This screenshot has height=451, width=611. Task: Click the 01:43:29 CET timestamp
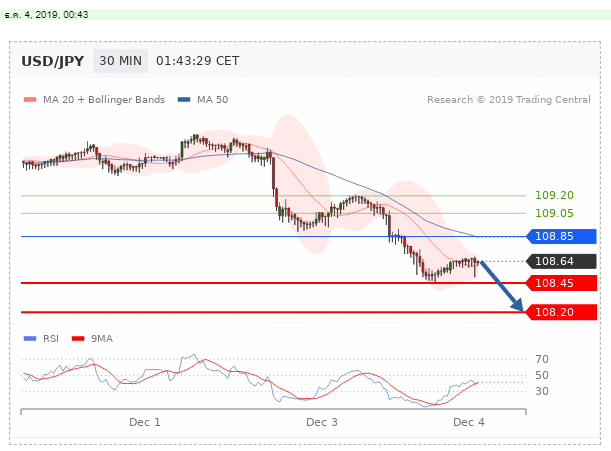[x=198, y=61]
